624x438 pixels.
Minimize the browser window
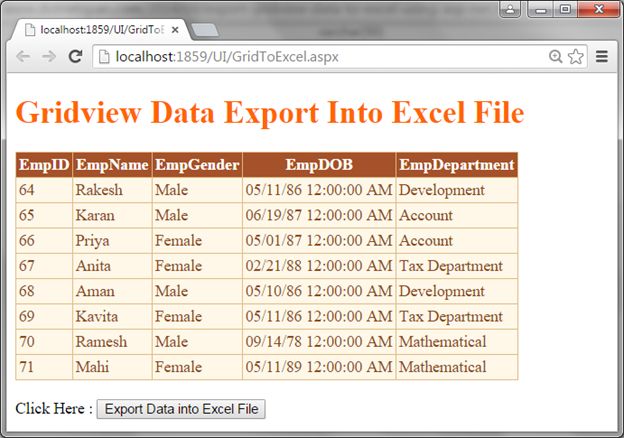(540, 10)
